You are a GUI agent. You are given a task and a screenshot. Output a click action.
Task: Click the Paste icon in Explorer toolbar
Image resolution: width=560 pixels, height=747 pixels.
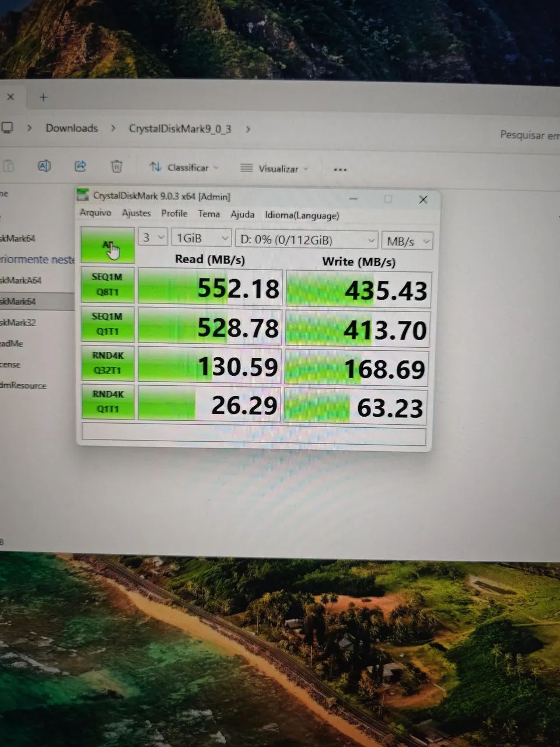point(8,166)
